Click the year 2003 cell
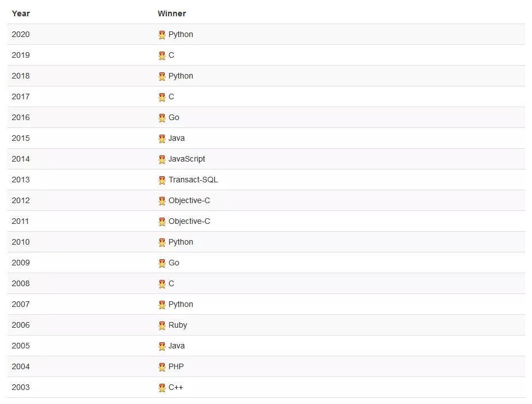The image size is (532, 404). pyautogui.click(x=21, y=387)
